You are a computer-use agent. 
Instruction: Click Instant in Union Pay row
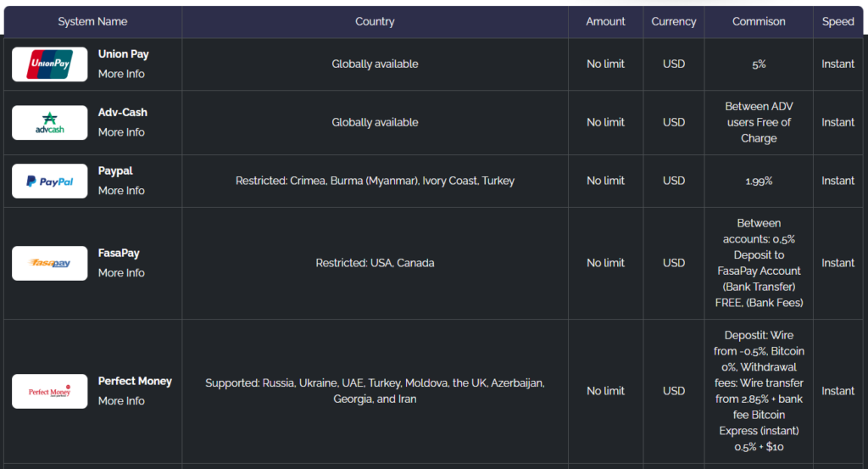(838, 64)
